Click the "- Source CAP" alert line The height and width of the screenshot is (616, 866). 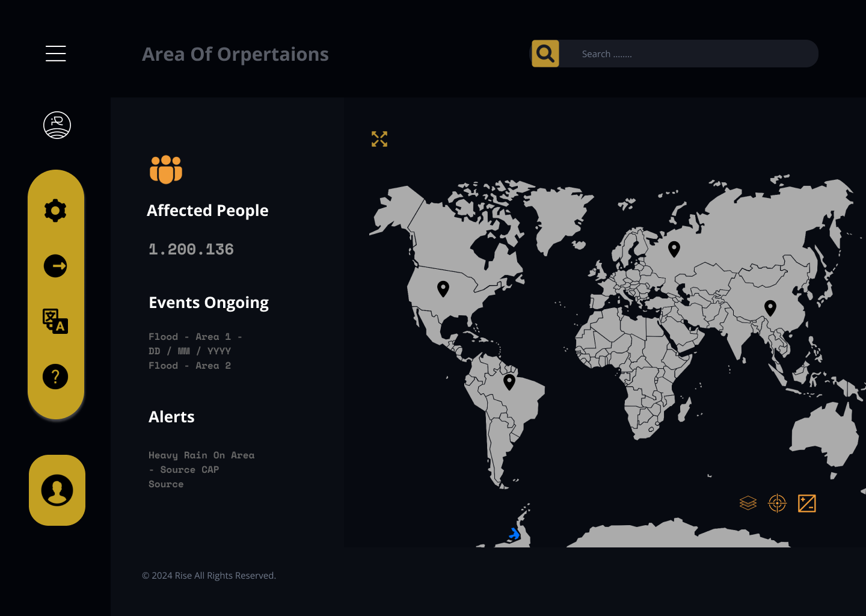coord(184,470)
